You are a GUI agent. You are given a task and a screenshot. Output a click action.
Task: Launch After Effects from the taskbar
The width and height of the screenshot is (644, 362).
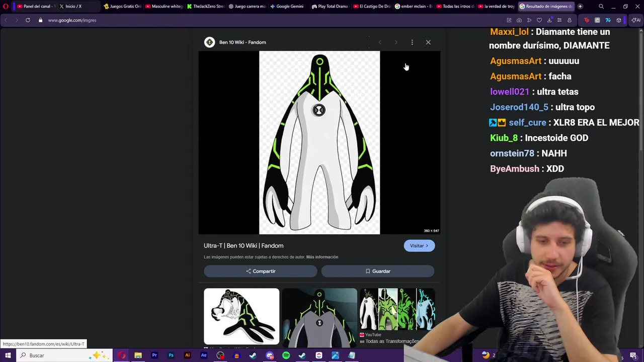click(x=204, y=355)
